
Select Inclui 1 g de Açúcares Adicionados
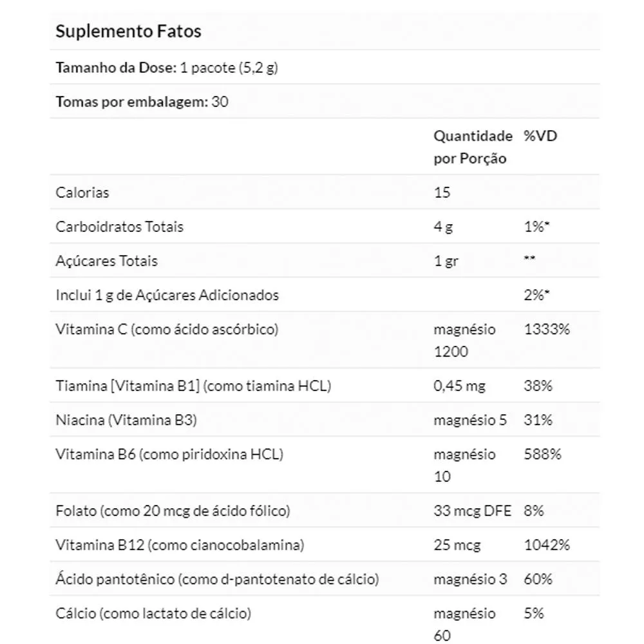(167, 295)
